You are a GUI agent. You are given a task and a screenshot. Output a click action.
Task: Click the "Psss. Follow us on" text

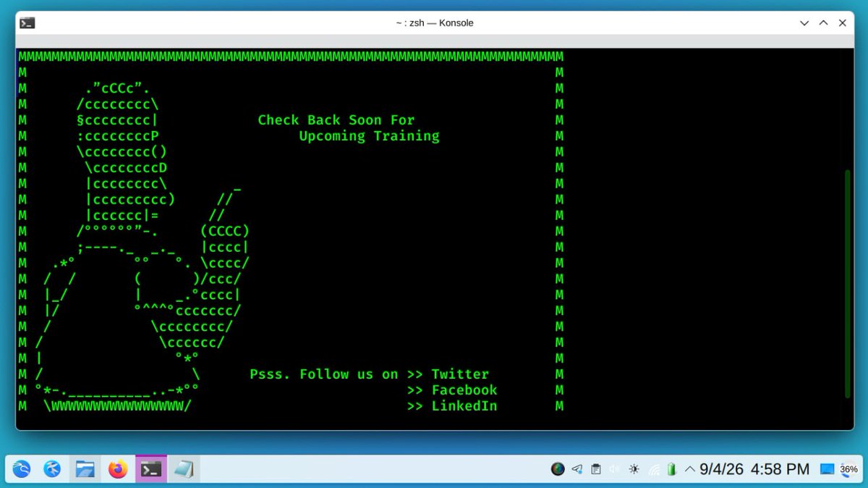tap(324, 374)
